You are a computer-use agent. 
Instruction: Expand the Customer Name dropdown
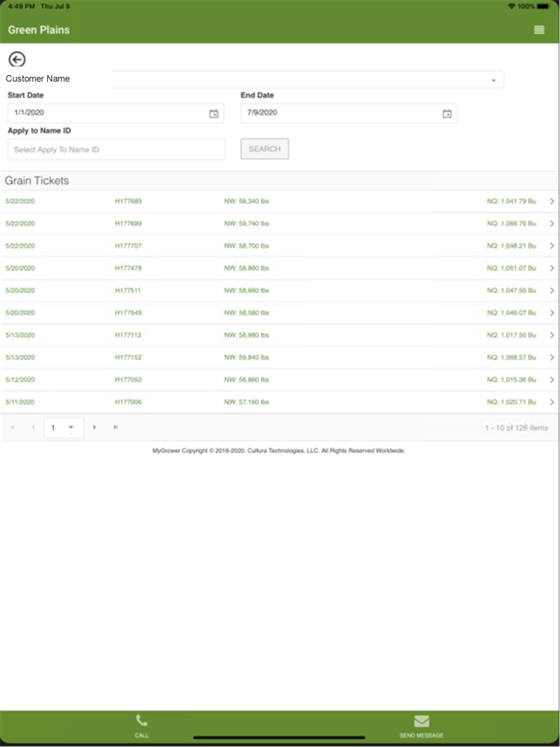[494, 81]
